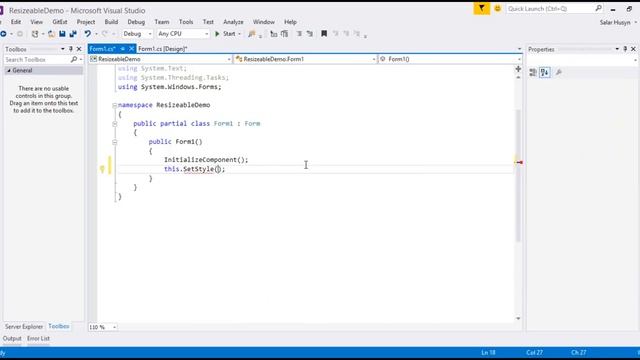Click the Categorized icon in Properties
The image size is (640, 360).
[x=533, y=73]
